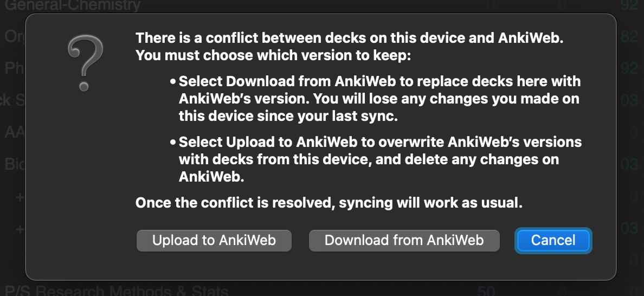Open the P/S Research Methods & Stats deck
The width and height of the screenshot is (644, 296).
pos(116,290)
